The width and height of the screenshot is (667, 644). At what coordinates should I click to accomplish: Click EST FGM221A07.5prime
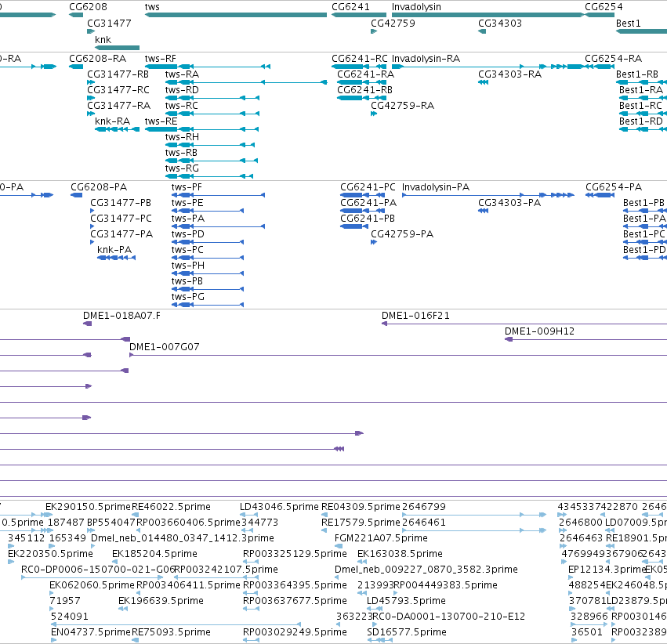[381, 537]
